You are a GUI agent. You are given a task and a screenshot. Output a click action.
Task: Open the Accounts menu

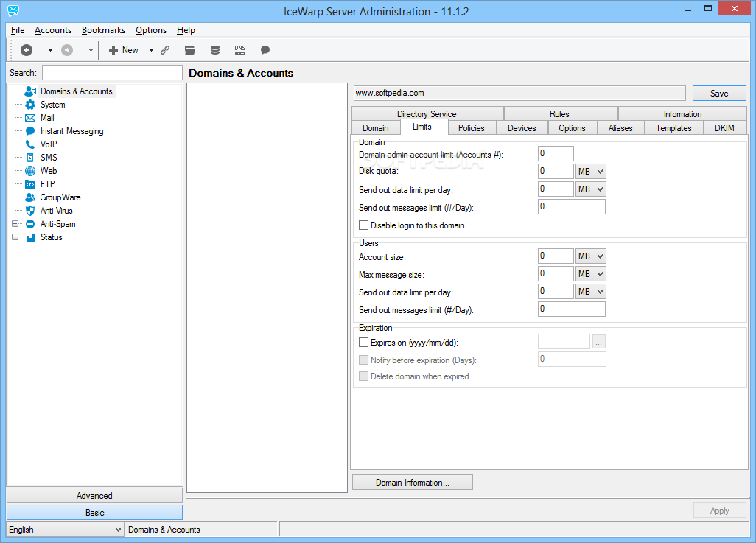click(53, 30)
